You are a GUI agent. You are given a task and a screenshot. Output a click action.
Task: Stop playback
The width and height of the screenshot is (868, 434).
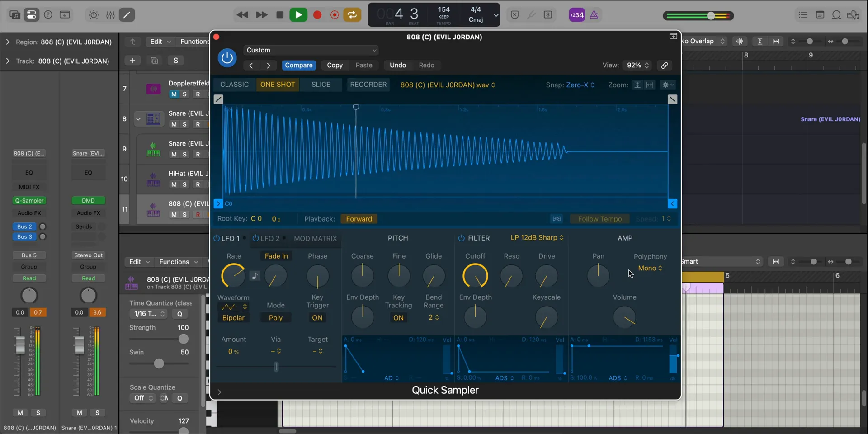click(x=280, y=15)
